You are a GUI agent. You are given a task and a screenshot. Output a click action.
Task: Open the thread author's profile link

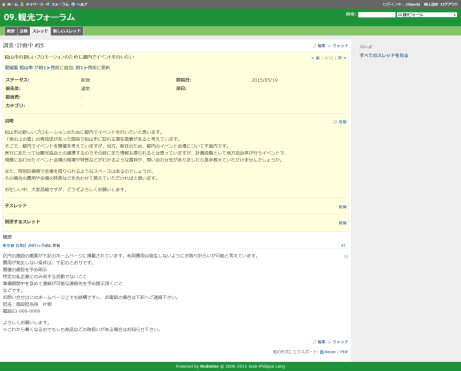click(x=19, y=68)
